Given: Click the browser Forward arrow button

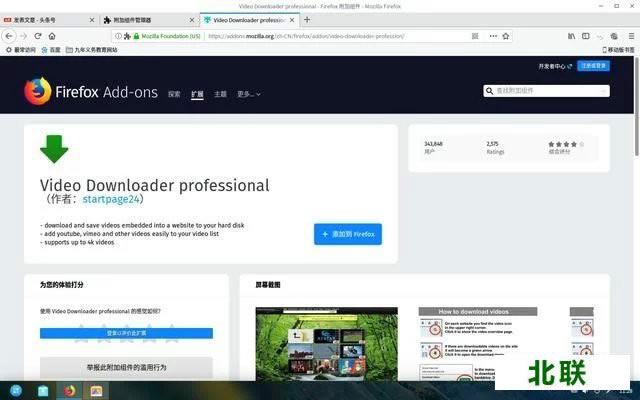Looking at the screenshot, I should click(24, 36).
